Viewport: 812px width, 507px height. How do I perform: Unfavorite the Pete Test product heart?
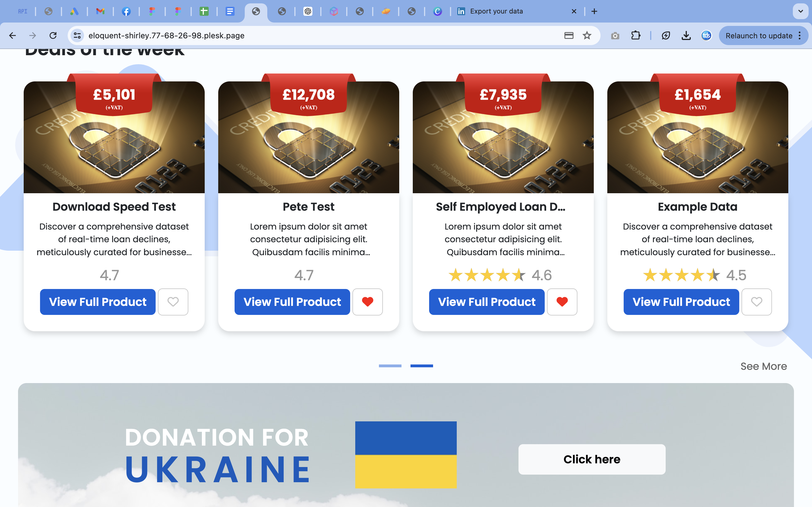coord(368,302)
